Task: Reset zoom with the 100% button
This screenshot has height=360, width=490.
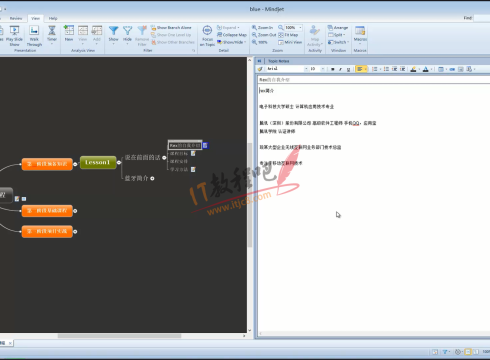Action: pos(260,42)
